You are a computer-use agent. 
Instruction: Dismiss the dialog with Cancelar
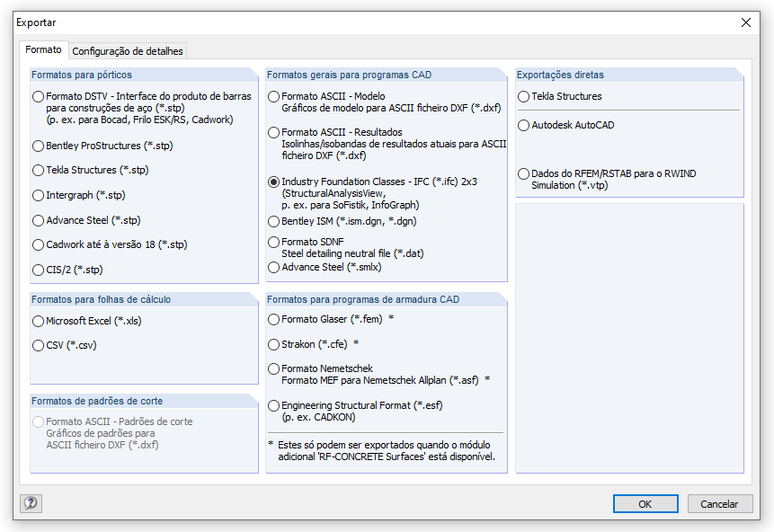[719, 503]
